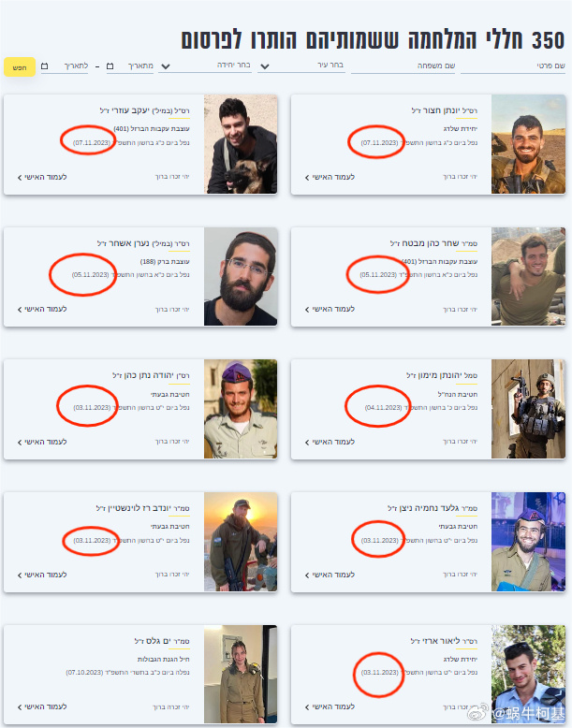The height and width of the screenshot is (728, 572).
Task: Open the מתאריך start date calendar icon
Action: pyautogui.click(x=110, y=66)
